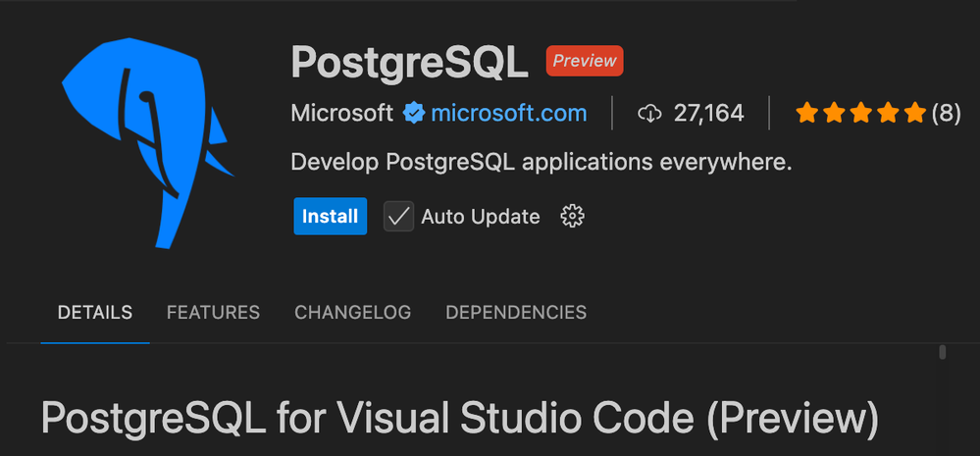View the DEPENDENCIES tab
980x456 pixels.
(x=516, y=313)
